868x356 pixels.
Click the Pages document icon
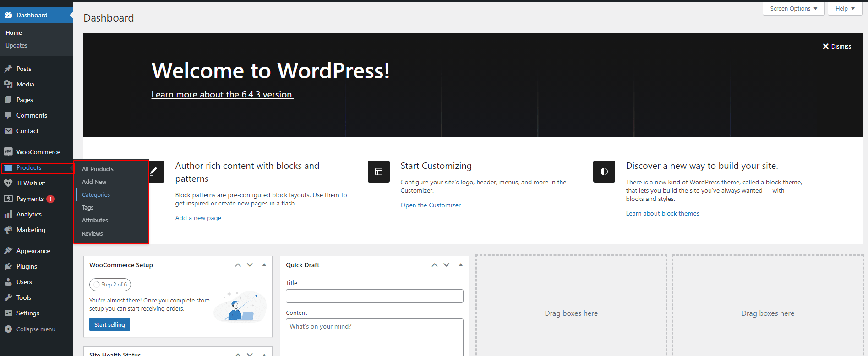point(8,100)
